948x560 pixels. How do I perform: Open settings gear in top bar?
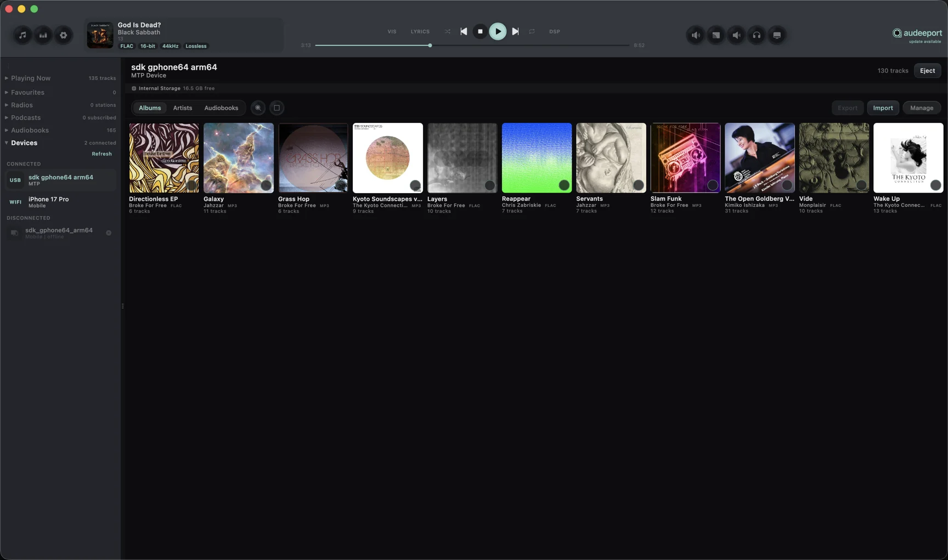64,35
